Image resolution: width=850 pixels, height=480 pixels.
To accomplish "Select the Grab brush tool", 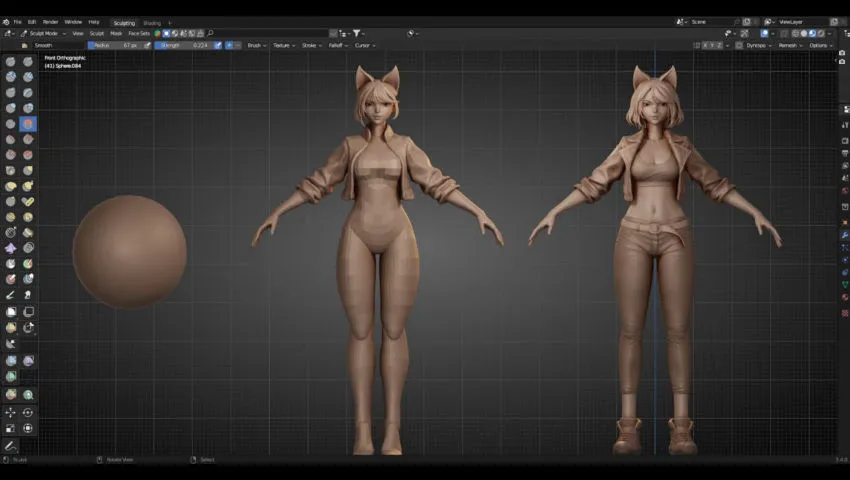I will [x=28, y=170].
